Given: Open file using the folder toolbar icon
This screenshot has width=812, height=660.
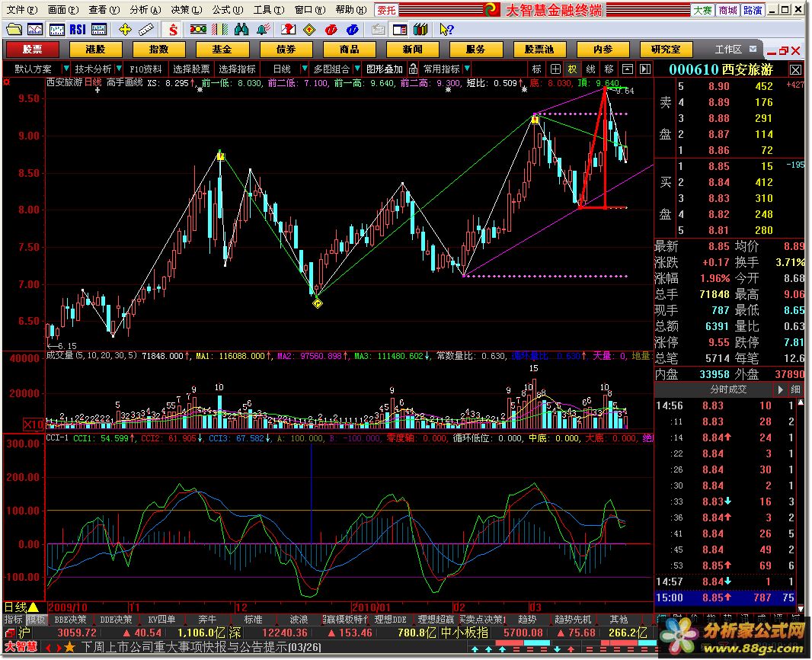Looking at the screenshot, I should [x=14, y=30].
